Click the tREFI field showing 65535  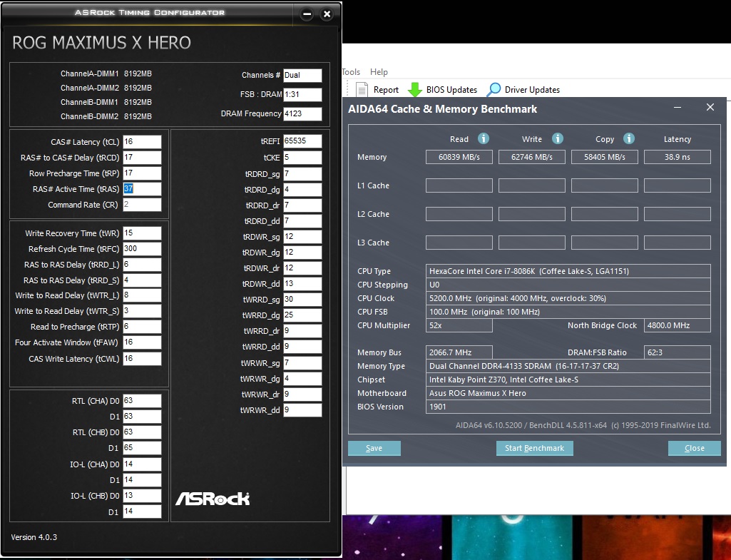click(302, 141)
